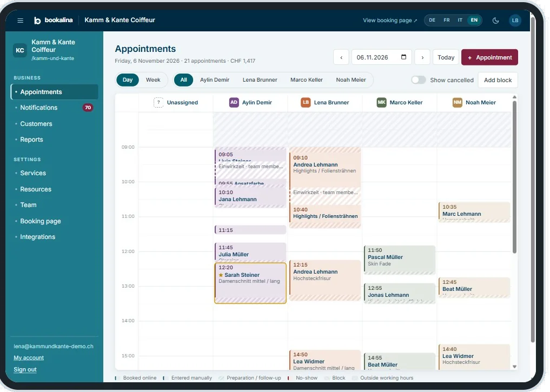
Task: Switch to Day view
Action: tap(128, 80)
